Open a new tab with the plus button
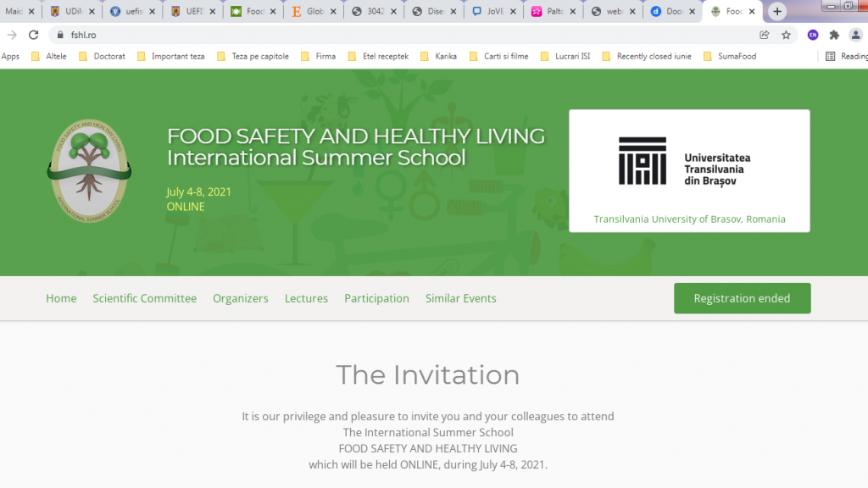Screen dimensions: 868x488 [x=776, y=12]
